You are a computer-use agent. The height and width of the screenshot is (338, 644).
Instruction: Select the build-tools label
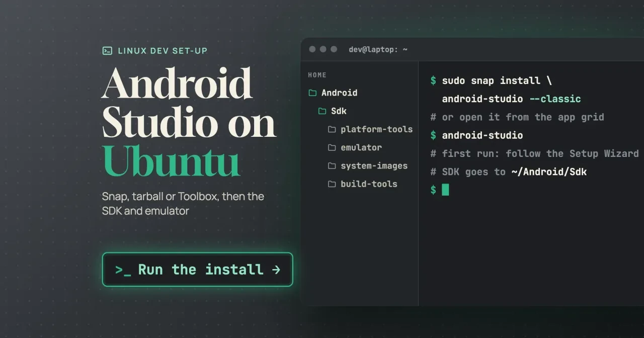[369, 184]
